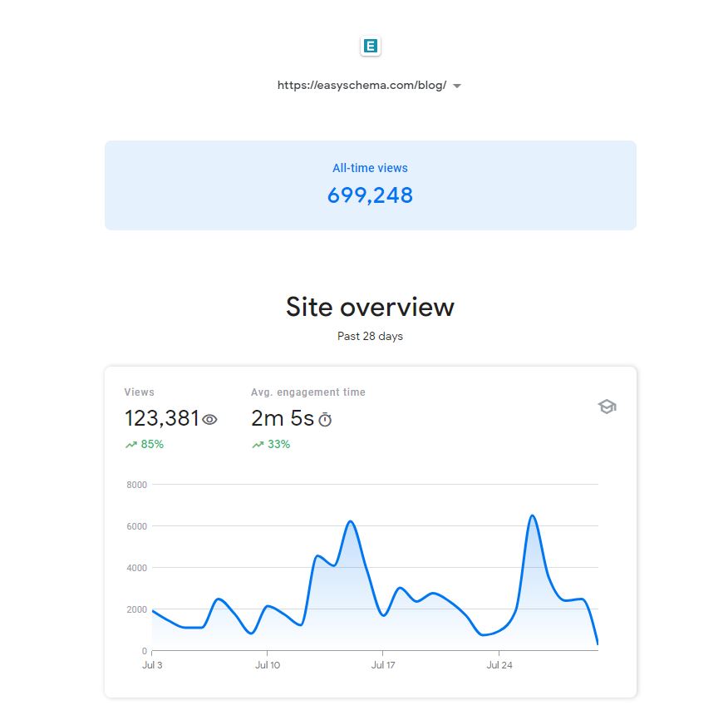The image size is (728, 710).
Task: Click the EasySchema logo icon
Action: [x=371, y=47]
